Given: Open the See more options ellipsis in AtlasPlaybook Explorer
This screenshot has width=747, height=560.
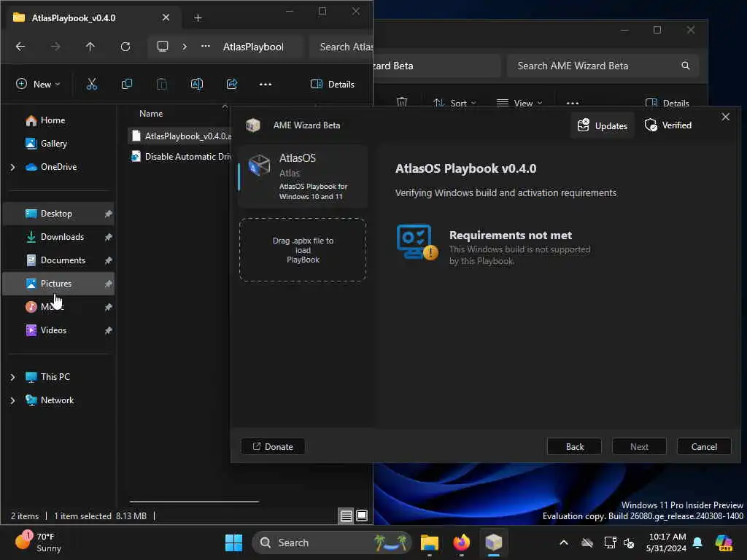Looking at the screenshot, I should click(266, 85).
